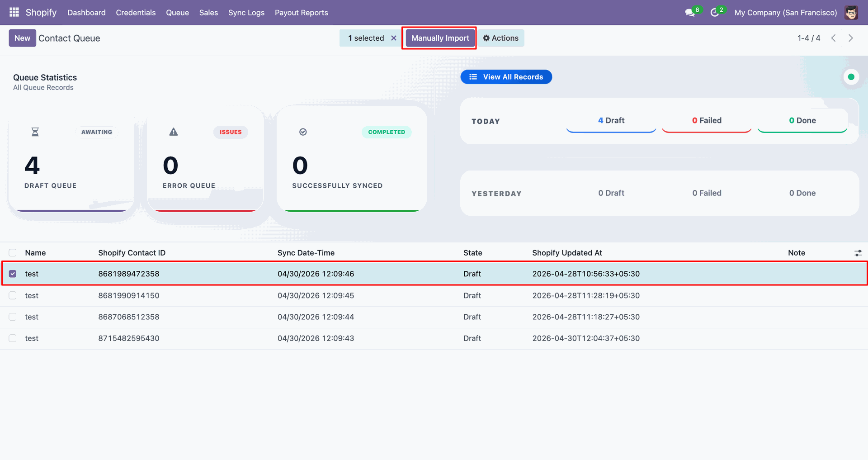Go to the previous page arrow
The image size is (868, 460).
[834, 38]
